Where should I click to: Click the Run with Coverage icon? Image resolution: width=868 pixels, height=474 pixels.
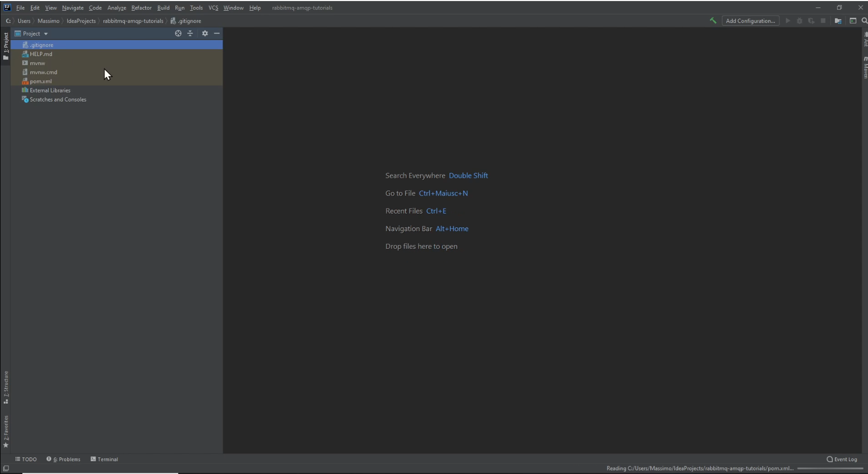pos(811,21)
